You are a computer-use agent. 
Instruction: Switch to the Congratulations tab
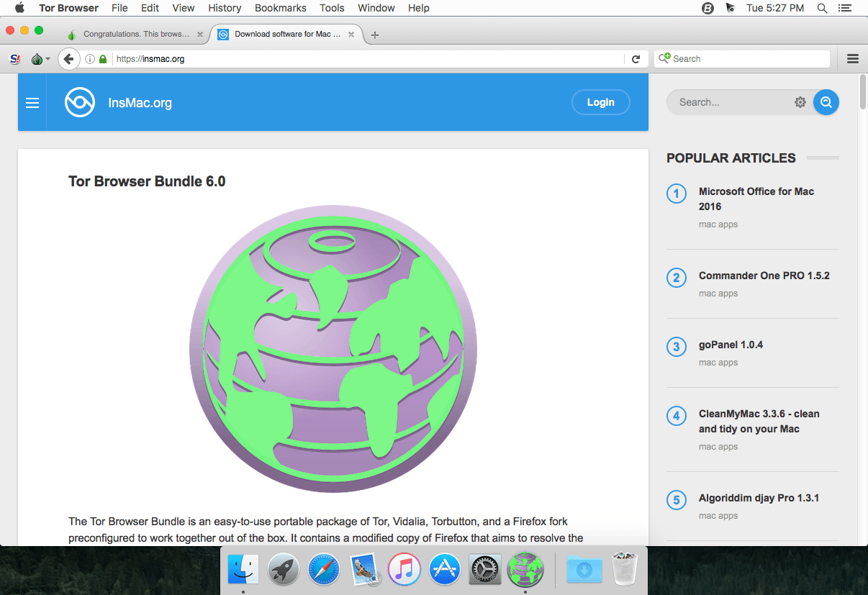[134, 34]
